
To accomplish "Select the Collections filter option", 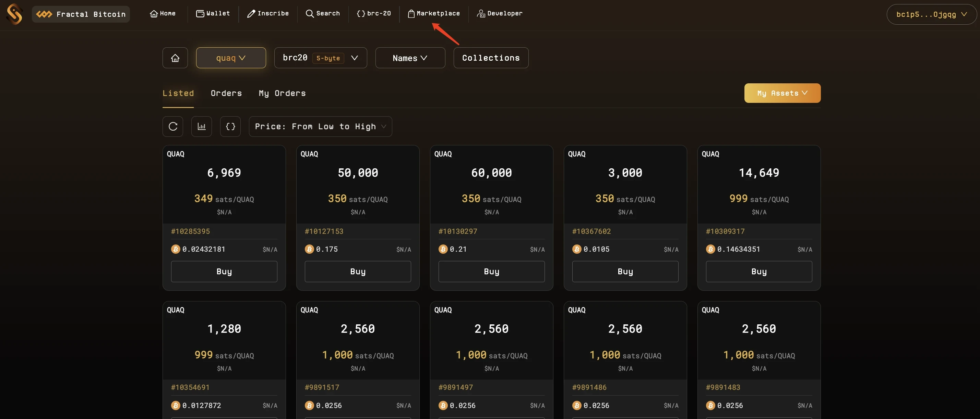I will point(491,58).
